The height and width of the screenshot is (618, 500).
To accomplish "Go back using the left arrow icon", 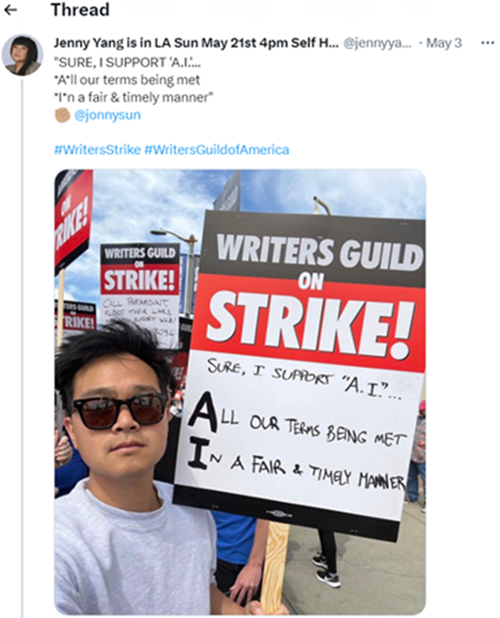I will click(x=10, y=10).
